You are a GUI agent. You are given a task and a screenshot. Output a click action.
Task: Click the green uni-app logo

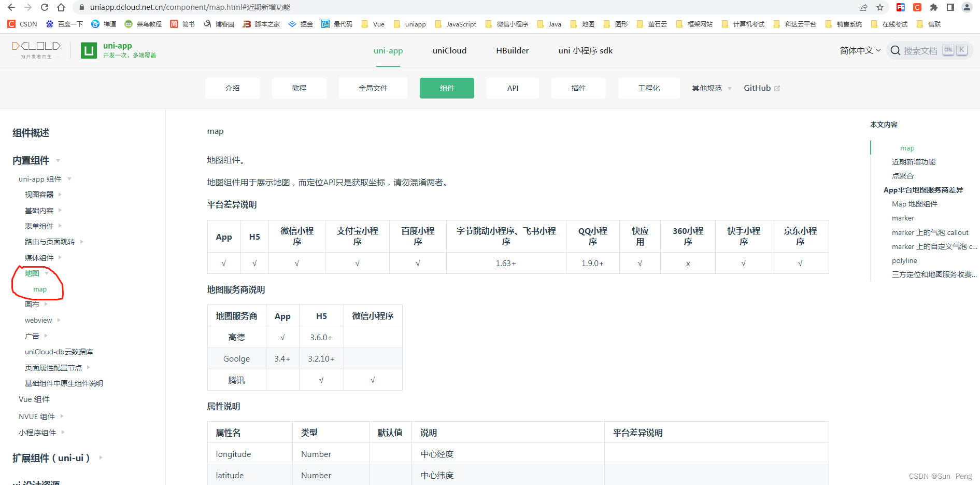tap(89, 50)
